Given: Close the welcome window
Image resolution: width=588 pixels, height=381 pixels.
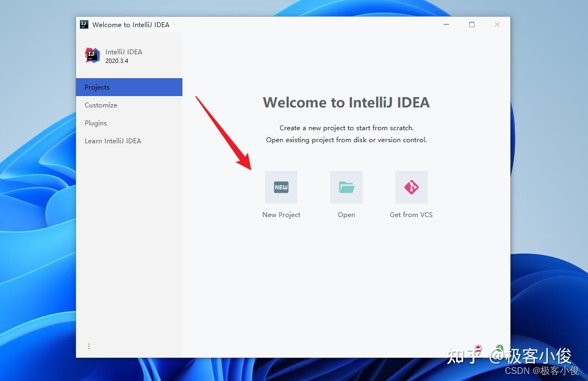Looking at the screenshot, I should click(x=497, y=24).
